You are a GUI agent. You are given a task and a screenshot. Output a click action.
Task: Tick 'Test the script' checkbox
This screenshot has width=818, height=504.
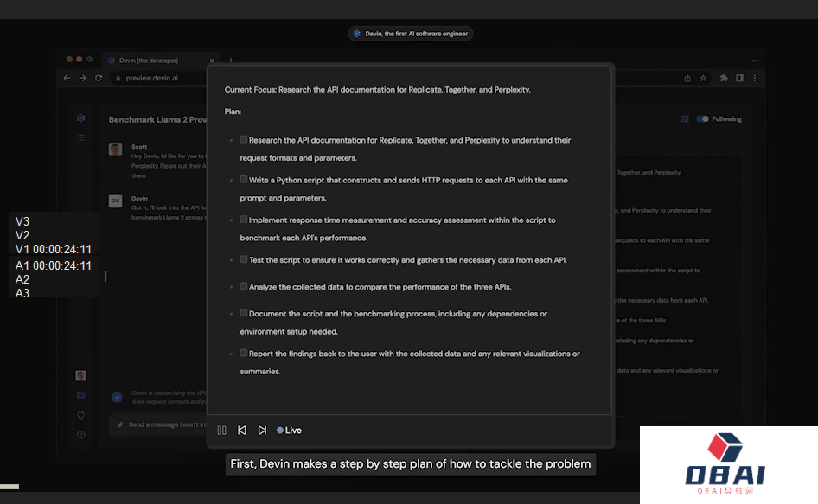(x=244, y=259)
